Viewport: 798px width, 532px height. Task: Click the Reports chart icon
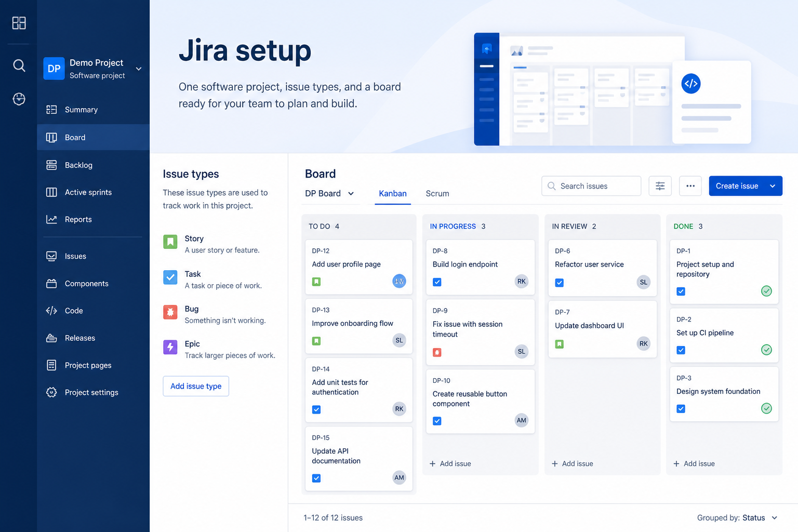pos(51,219)
